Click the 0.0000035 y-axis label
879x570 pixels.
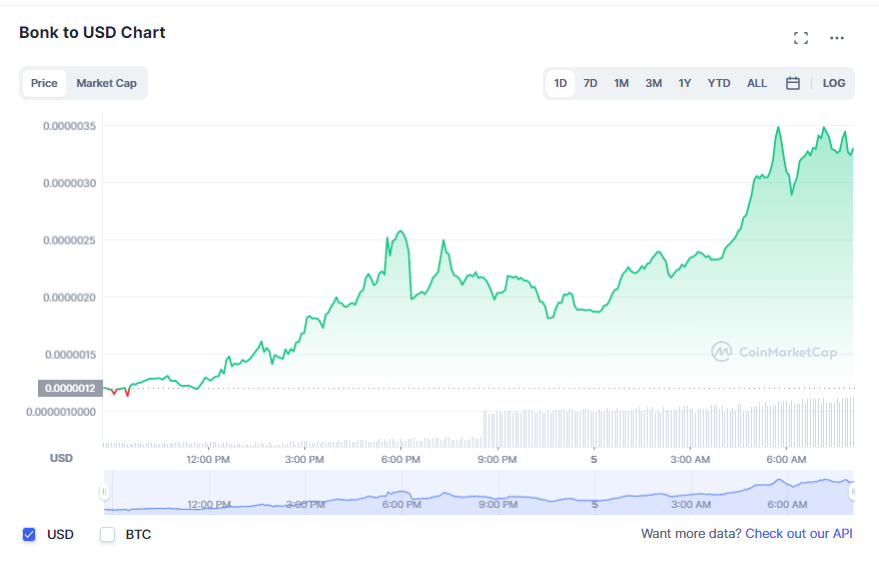70,126
